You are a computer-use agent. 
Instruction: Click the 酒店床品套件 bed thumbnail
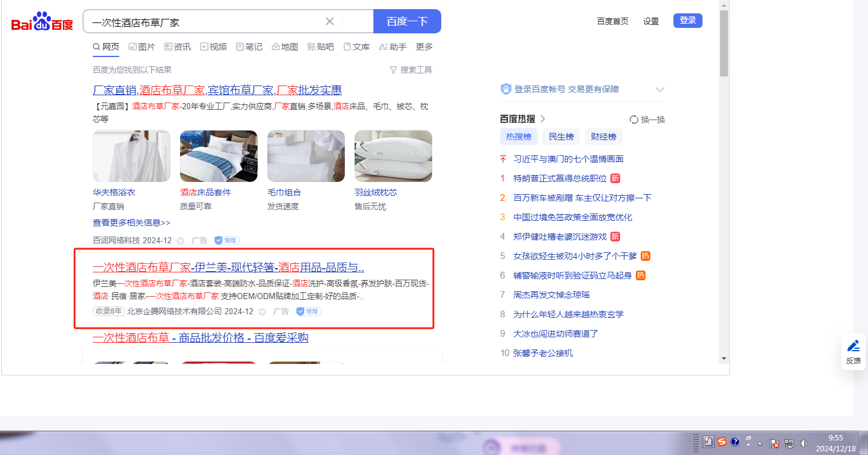tap(219, 156)
